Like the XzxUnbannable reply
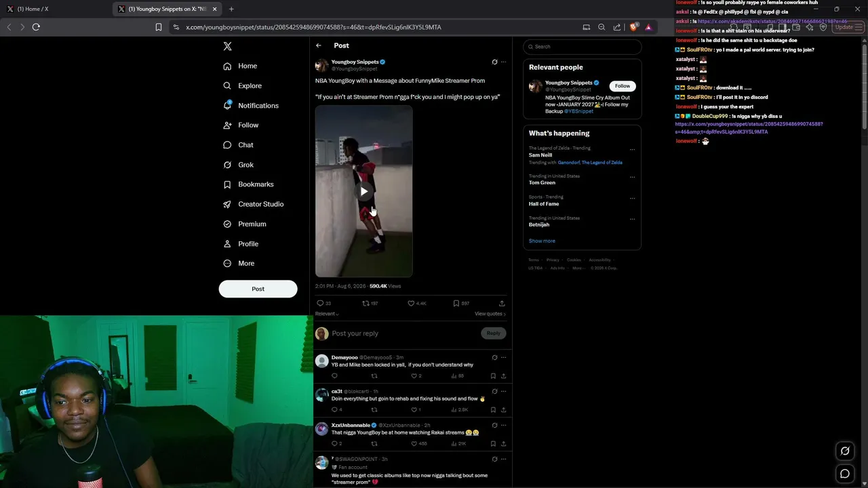 (x=414, y=443)
